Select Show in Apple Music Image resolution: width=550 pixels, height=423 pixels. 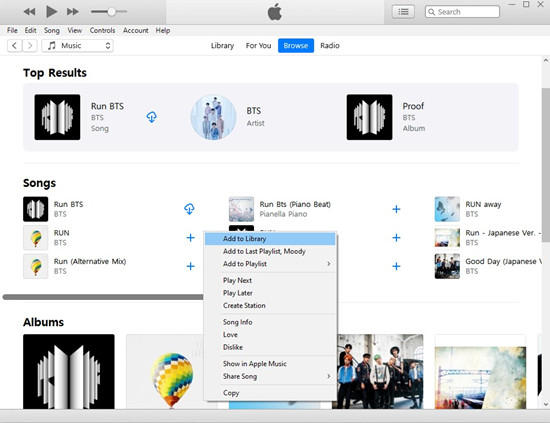pos(270,364)
